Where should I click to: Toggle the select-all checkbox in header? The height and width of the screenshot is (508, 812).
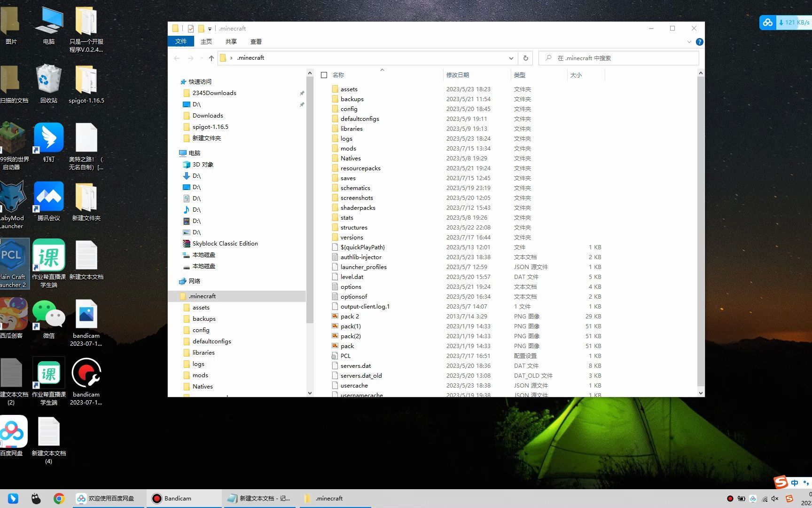(x=324, y=75)
